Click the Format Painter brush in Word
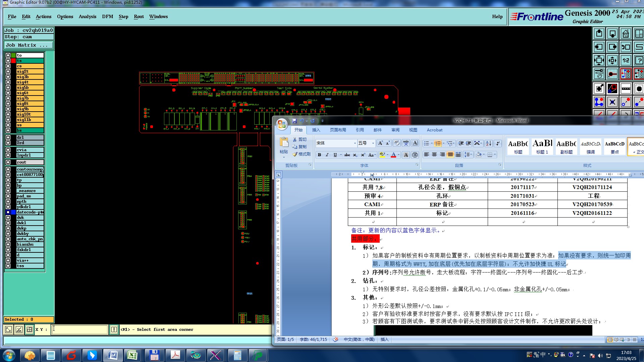The height and width of the screenshot is (362, 644). pyautogui.click(x=301, y=154)
